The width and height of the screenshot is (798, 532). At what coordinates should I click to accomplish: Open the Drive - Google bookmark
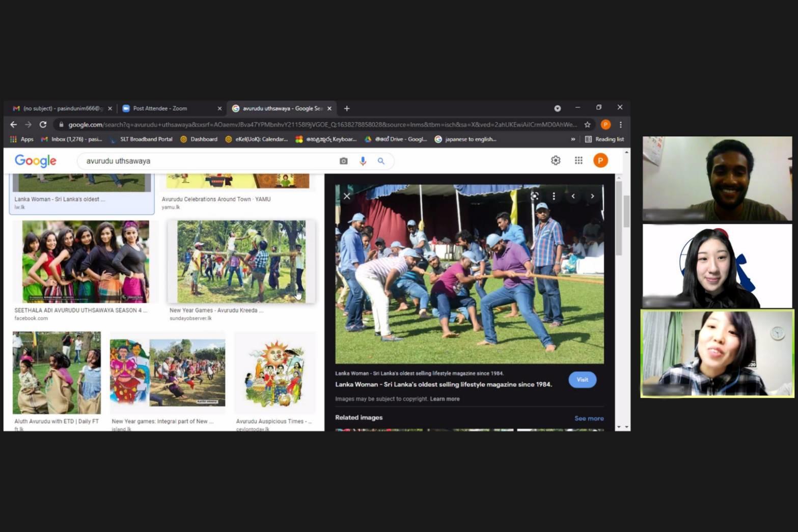tap(396, 139)
